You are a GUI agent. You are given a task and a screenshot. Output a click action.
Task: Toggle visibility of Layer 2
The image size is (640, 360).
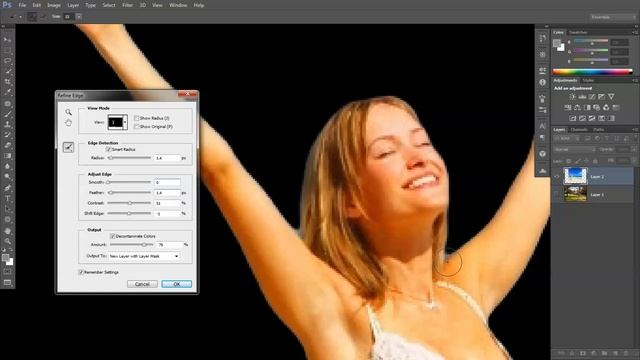[557, 176]
